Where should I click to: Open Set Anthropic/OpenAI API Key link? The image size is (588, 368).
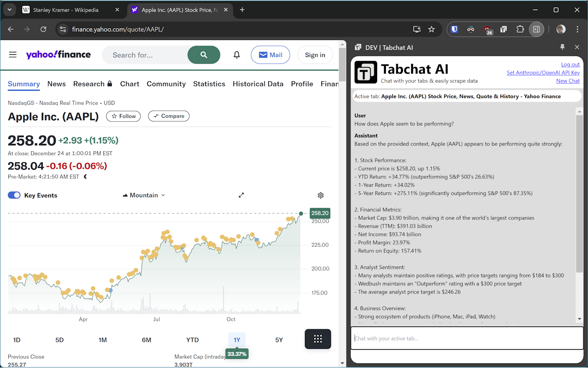pos(543,73)
